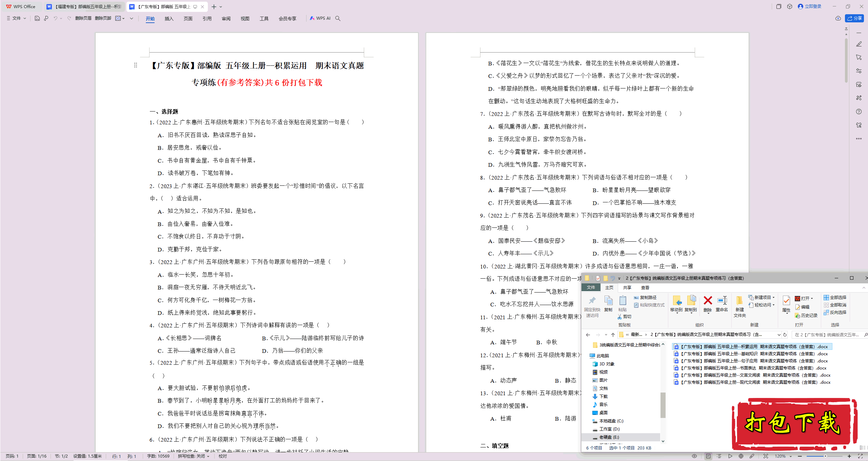868x461 pixels.
Task: Click the zoom-in plus button
Action: tap(849, 456)
